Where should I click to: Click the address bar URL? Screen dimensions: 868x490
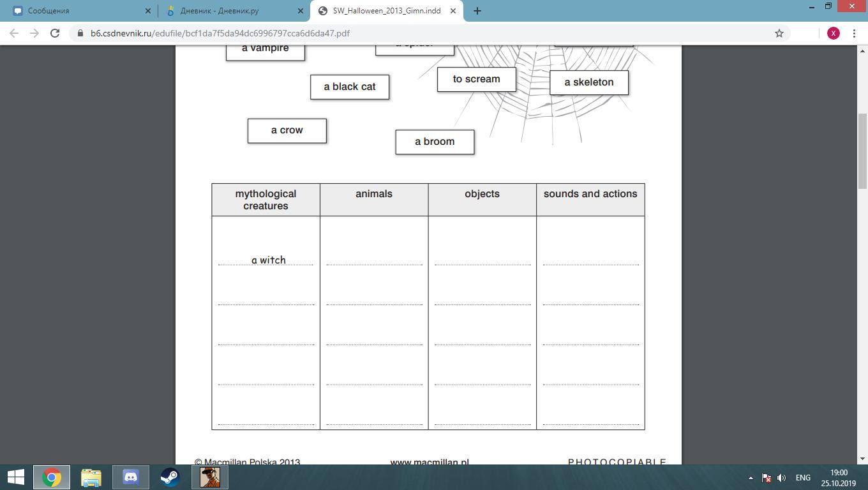pyautogui.click(x=220, y=33)
